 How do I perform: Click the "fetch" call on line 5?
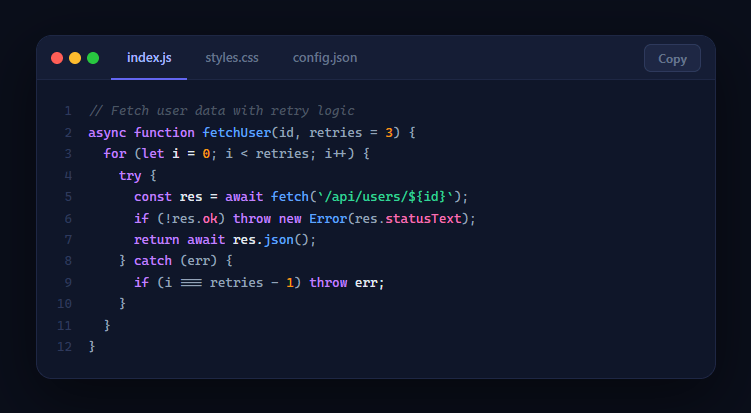(290, 197)
